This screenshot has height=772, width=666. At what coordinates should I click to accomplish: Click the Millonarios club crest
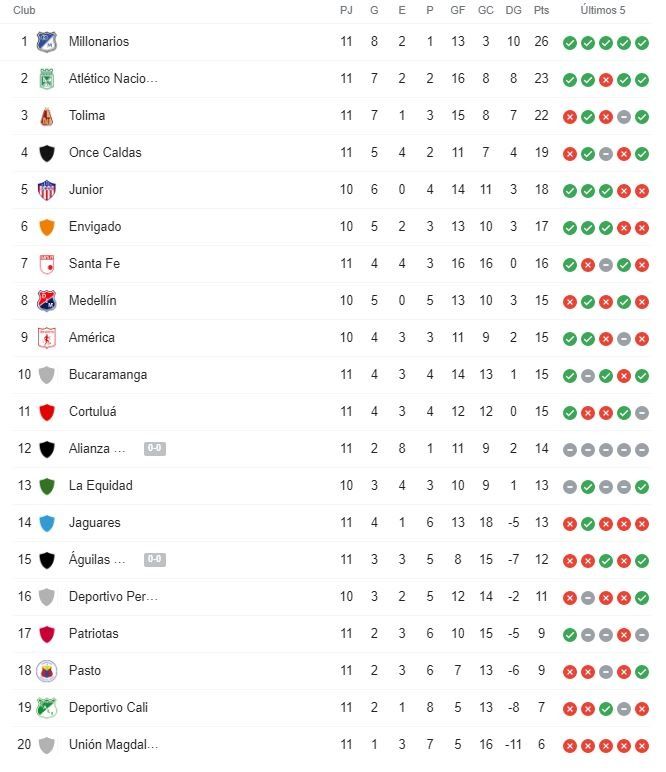click(47, 42)
